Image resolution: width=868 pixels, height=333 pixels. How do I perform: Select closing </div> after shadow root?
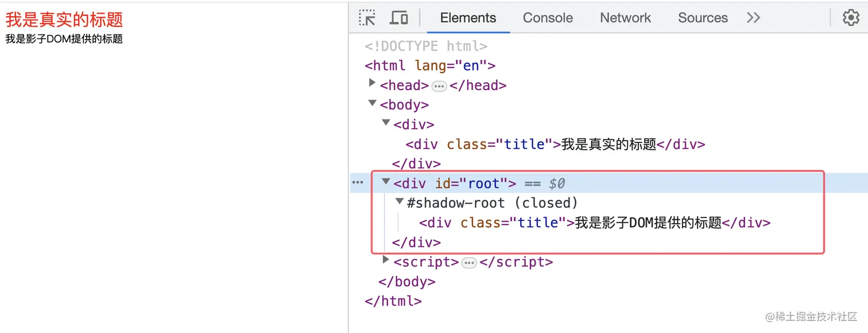pos(416,242)
